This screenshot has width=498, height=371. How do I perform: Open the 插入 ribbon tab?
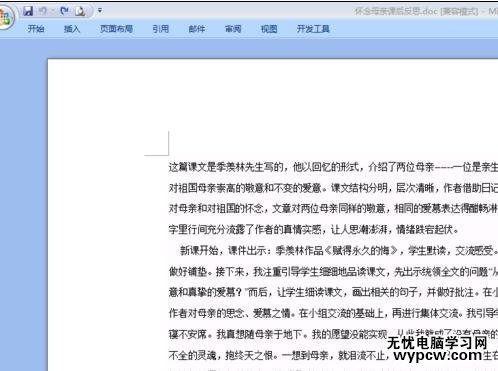[x=72, y=29]
